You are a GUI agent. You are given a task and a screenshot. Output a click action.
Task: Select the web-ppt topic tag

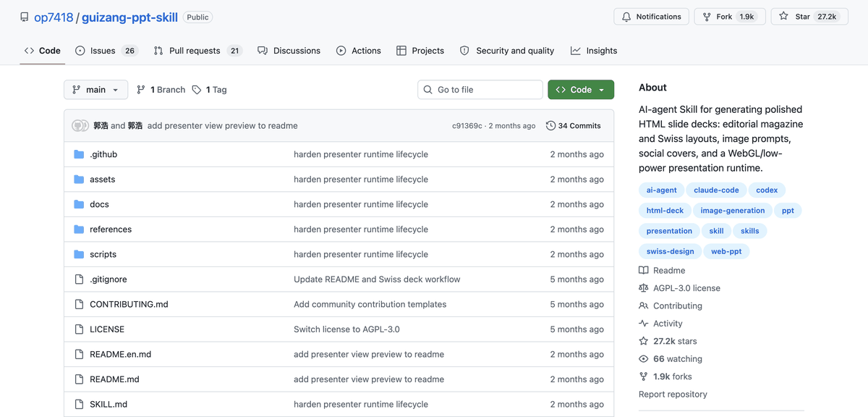coord(726,251)
